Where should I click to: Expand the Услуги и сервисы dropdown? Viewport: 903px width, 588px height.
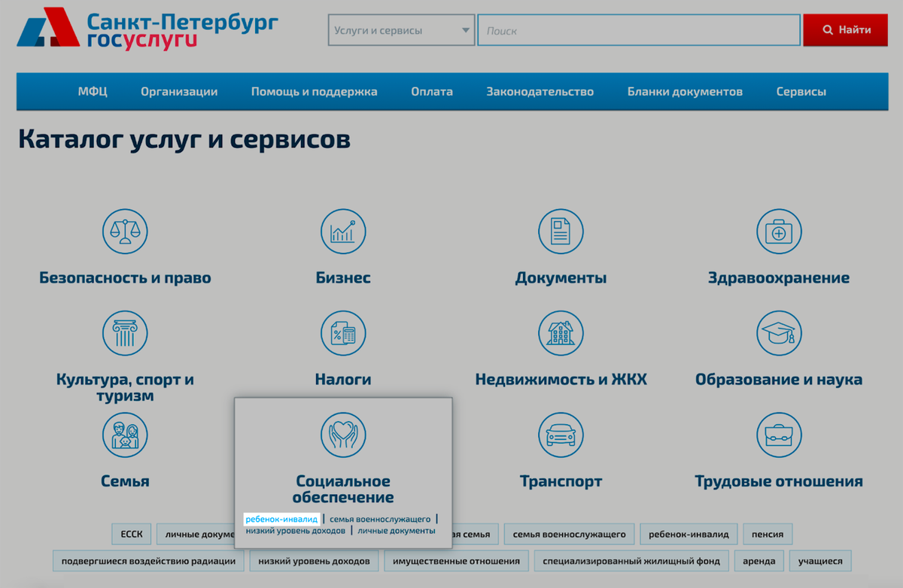click(x=400, y=30)
